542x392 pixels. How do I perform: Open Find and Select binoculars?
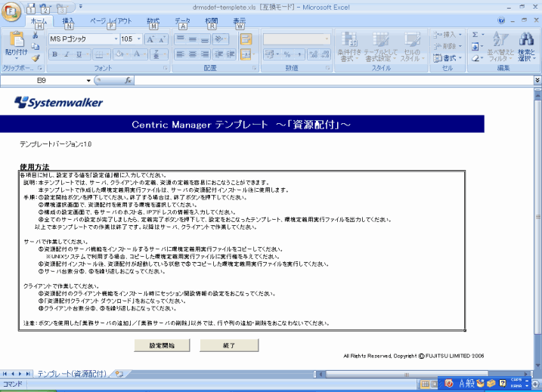coord(526,47)
